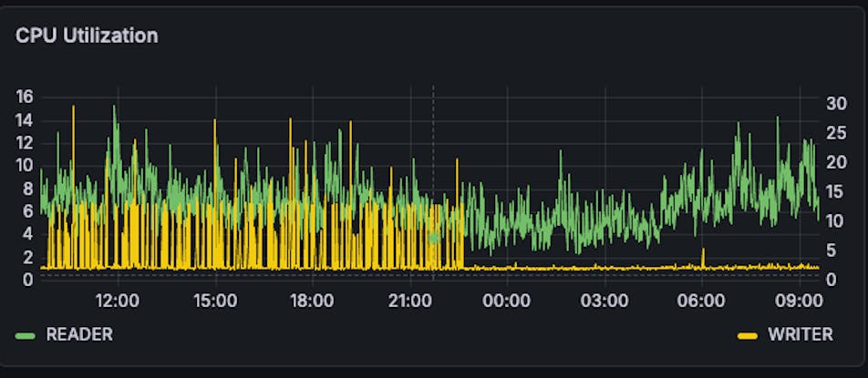Click the 00:00 time axis label
The width and height of the screenshot is (868, 378).
[x=507, y=300]
